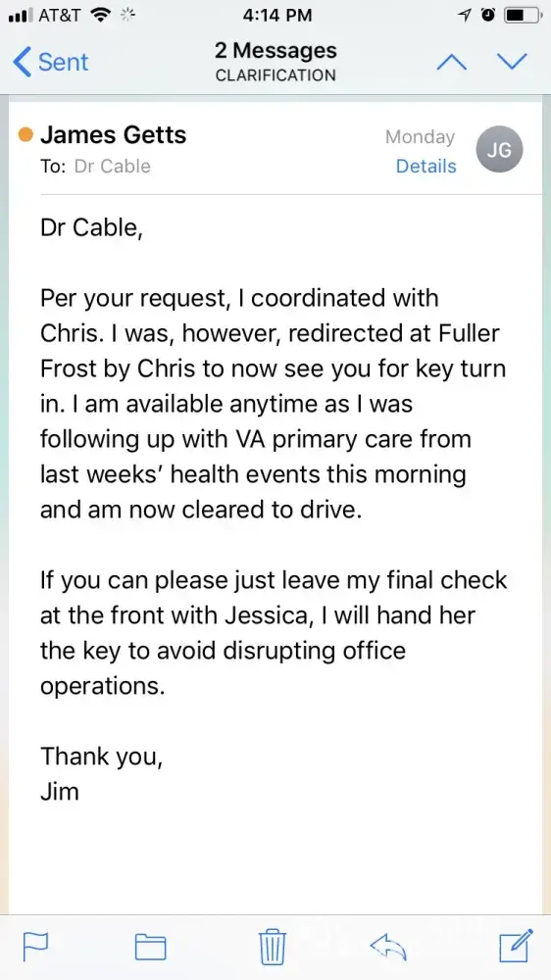The width and height of the screenshot is (551, 980).
Task: Tap the JG contact avatar
Action: 499,149
